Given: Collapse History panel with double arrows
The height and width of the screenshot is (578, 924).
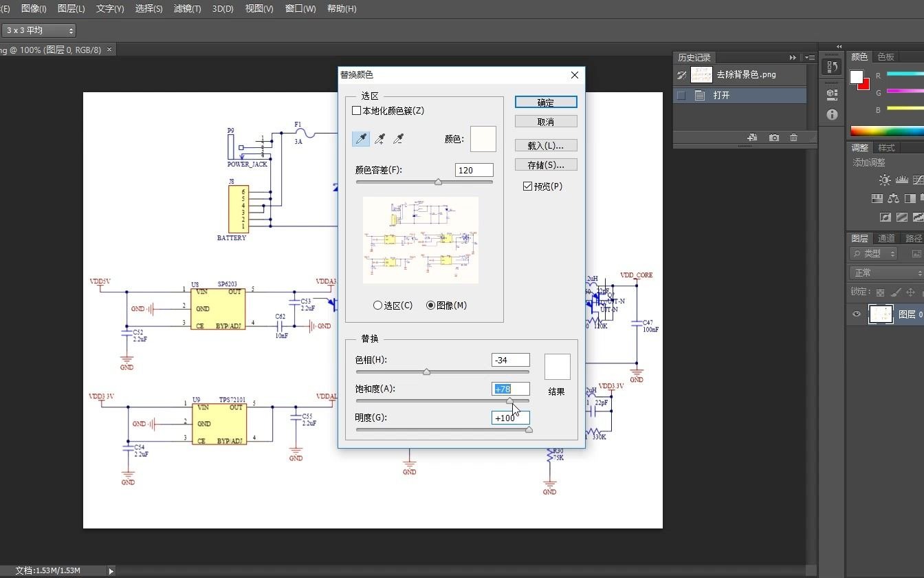Looking at the screenshot, I should pyautogui.click(x=793, y=57).
